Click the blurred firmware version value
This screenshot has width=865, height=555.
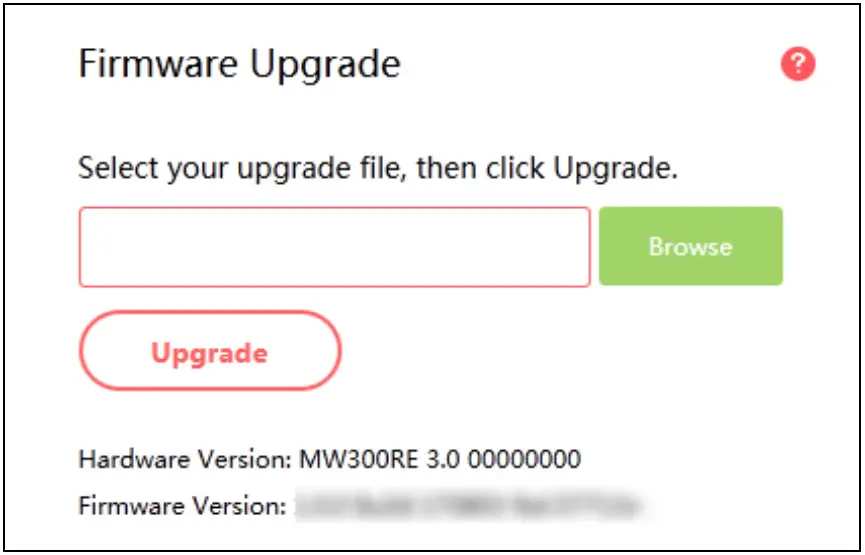[x=469, y=505]
